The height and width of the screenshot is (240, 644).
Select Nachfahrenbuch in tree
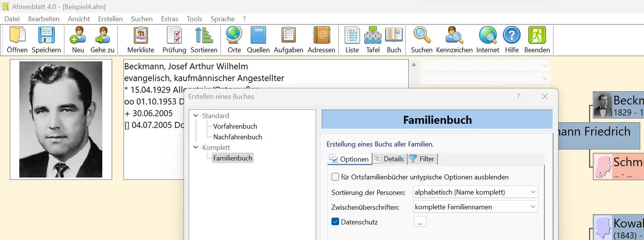click(x=237, y=137)
